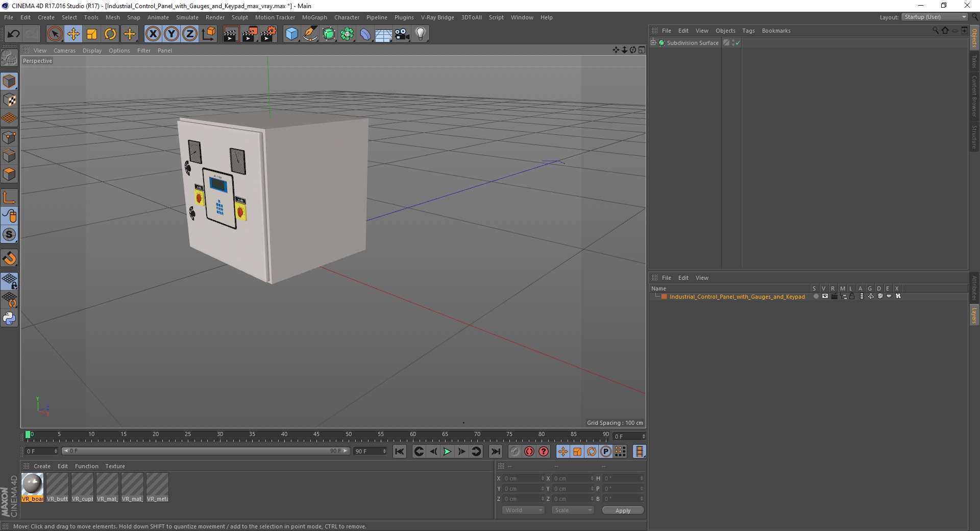Toggle Subdivision Surface green checkmark enable
Image resolution: width=980 pixels, height=531 pixels.
[738, 43]
